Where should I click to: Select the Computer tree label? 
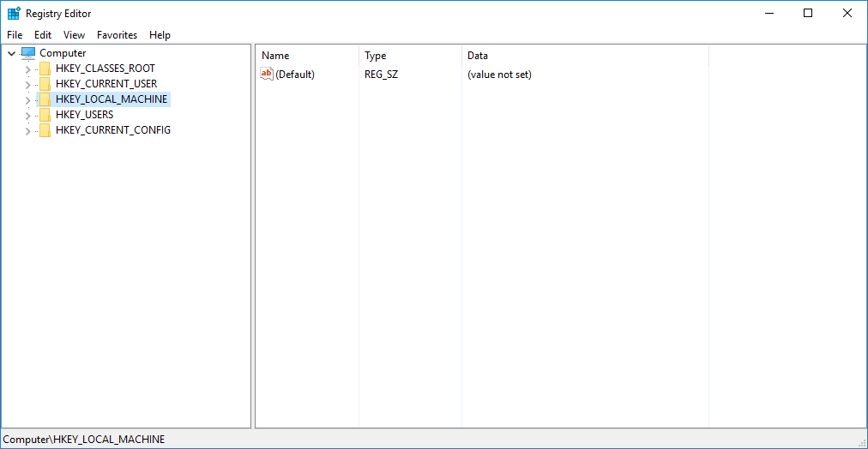click(x=63, y=53)
